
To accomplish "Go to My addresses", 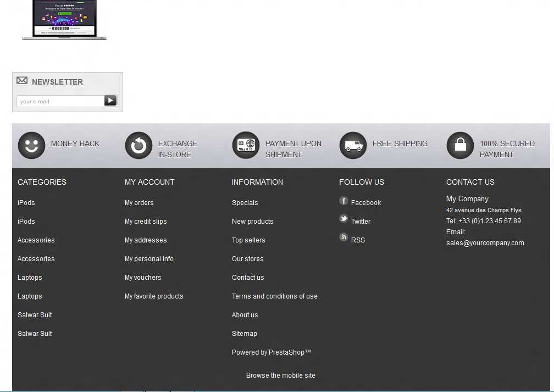I will [146, 240].
